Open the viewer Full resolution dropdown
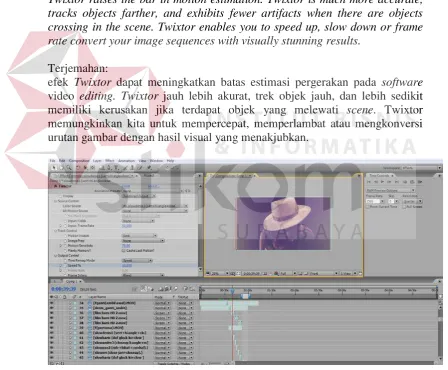The image size is (448, 370). coord(287,273)
